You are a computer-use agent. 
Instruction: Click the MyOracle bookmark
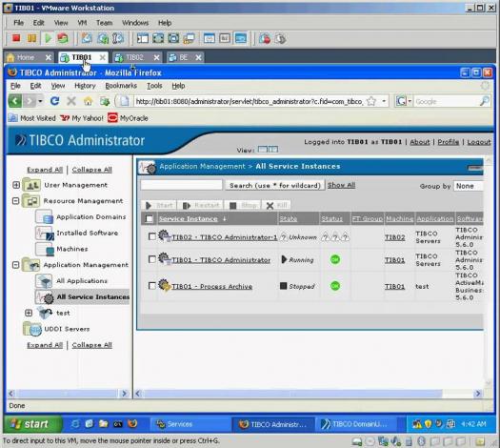coord(128,118)
